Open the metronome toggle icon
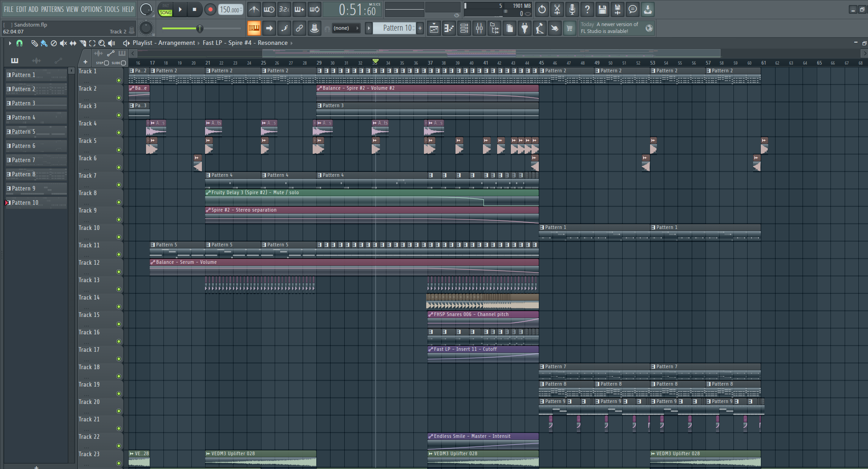The height and width of the screenshot is (469, 868). (254, 9)
